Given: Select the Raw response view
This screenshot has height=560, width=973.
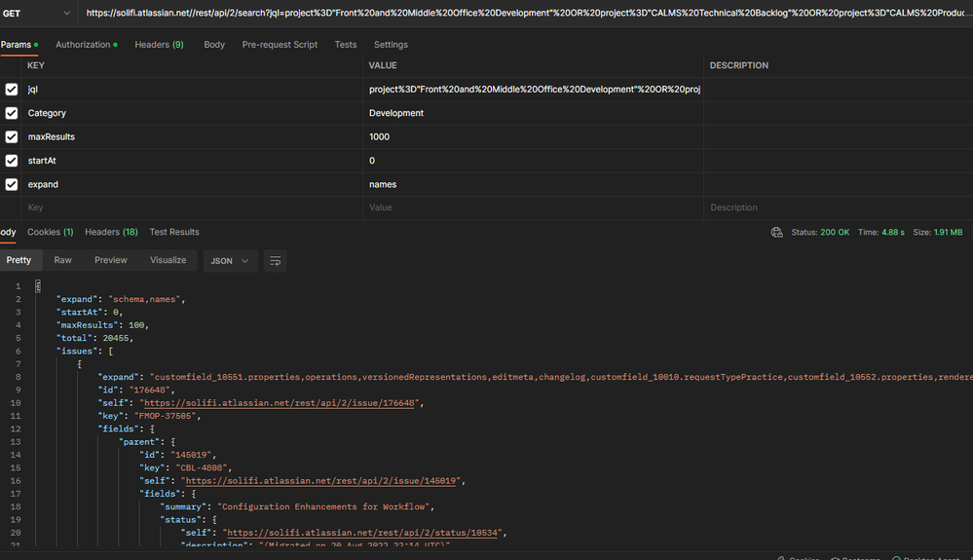Looking at the screenshot, I should (62, 260).
